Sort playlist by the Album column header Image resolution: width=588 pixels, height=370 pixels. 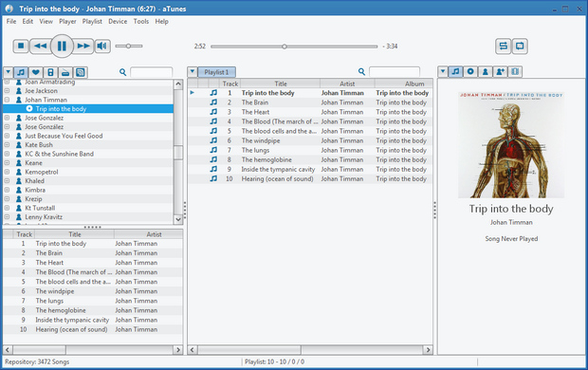pos(404,83)
